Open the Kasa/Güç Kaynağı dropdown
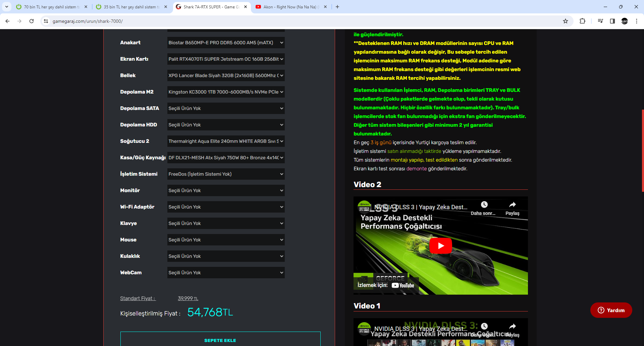 [x=226, y=158]
